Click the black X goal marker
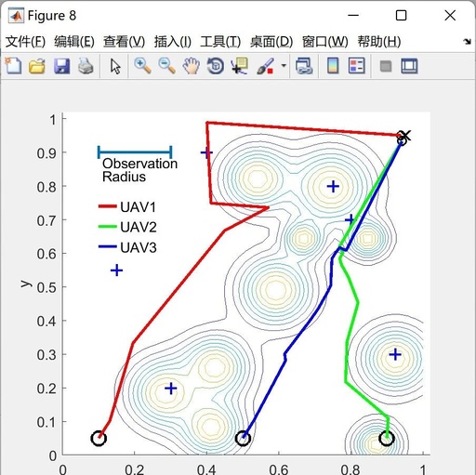The width and height of the screenshot is (476, 475). [x=404, y=136]
